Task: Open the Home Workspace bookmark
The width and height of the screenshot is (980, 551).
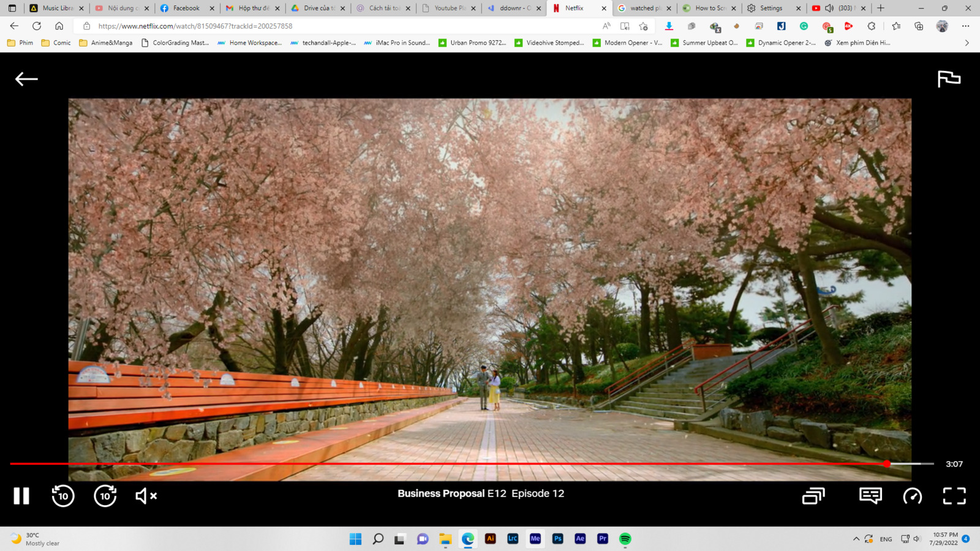Action: tap(250, 43)
